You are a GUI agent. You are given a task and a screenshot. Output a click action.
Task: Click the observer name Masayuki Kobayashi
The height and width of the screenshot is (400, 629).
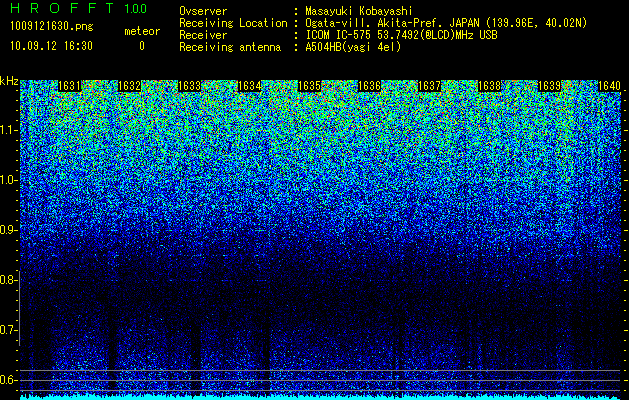click(359, 11)
